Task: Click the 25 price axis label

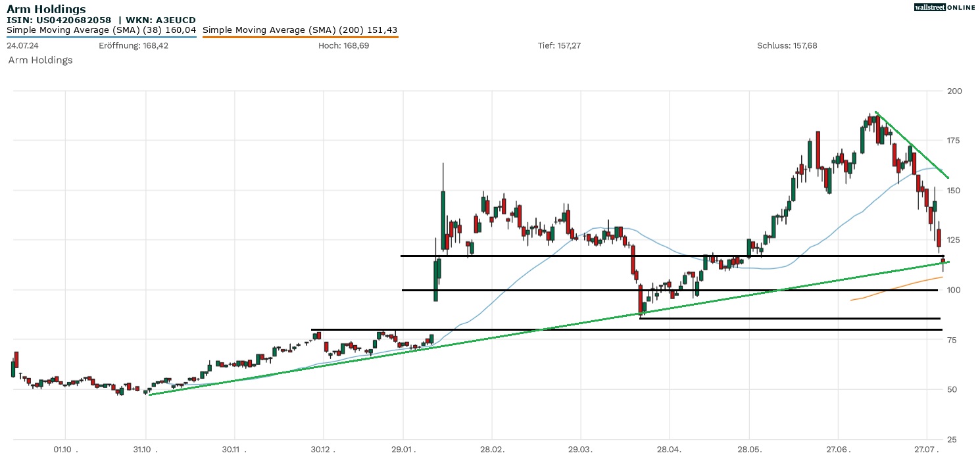Action: click(x=952, y=439)
